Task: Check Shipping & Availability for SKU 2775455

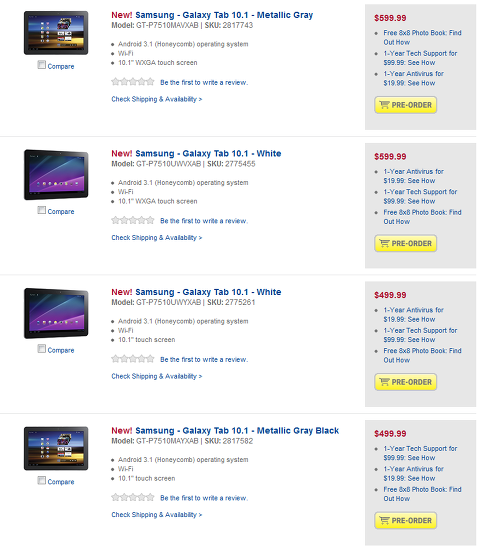Action: (x=157, y=238)
